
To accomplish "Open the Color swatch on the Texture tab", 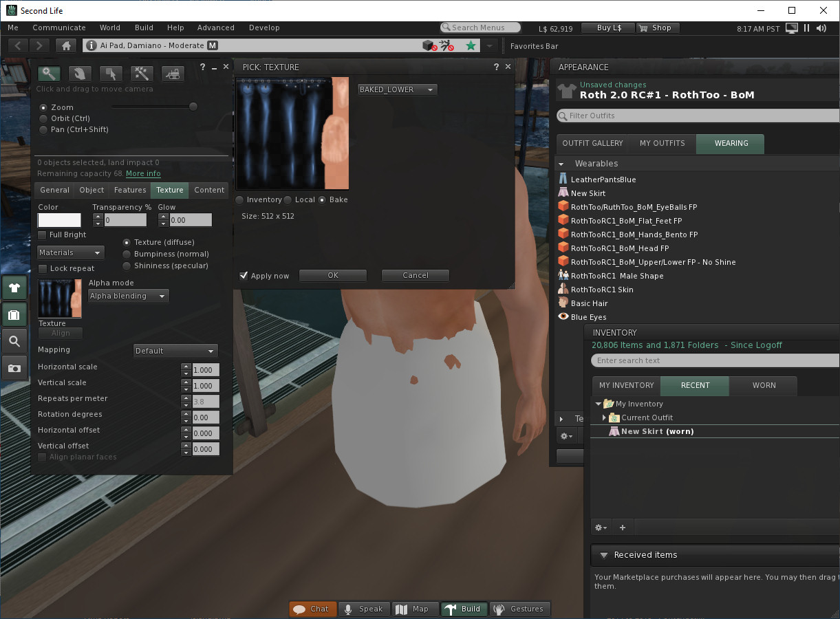I will [x=59, y=219].
